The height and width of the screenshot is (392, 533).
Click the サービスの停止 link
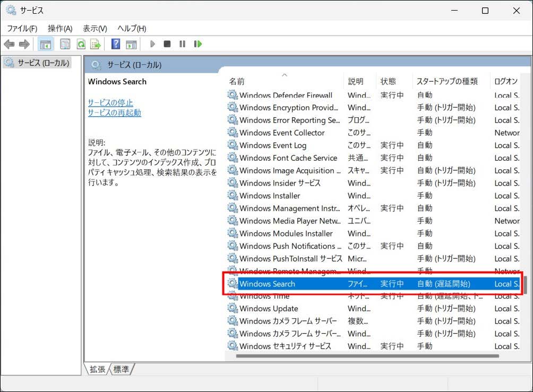[x=110, y=102]
